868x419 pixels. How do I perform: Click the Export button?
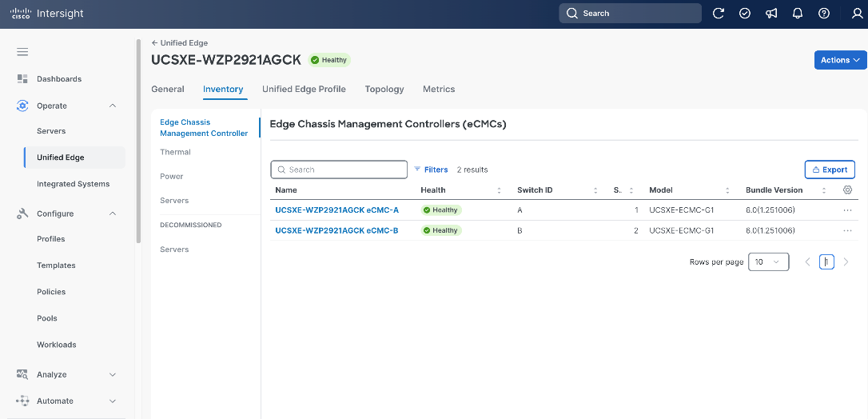(x=830, y=170)
